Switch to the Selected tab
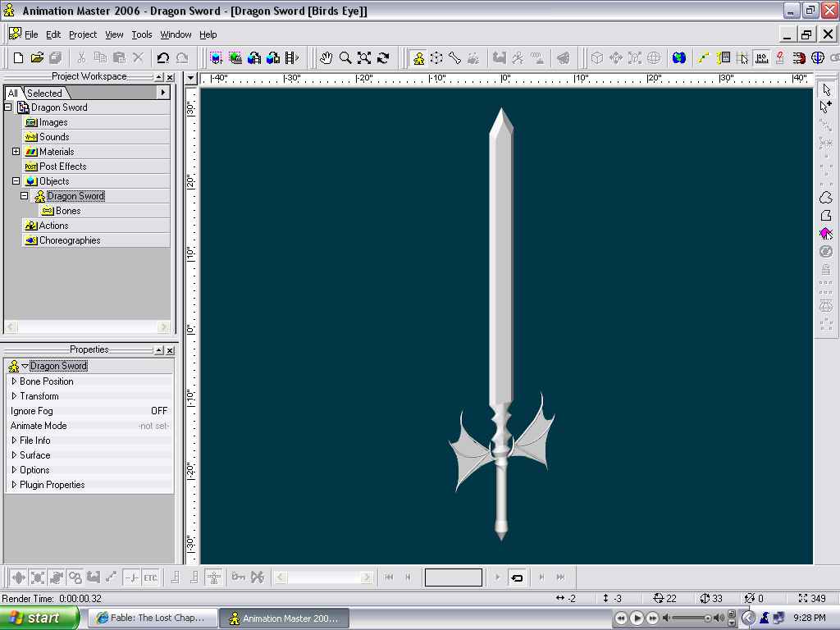Image resolution: width=840 pixels, height=630 pixels. [44, 94]
